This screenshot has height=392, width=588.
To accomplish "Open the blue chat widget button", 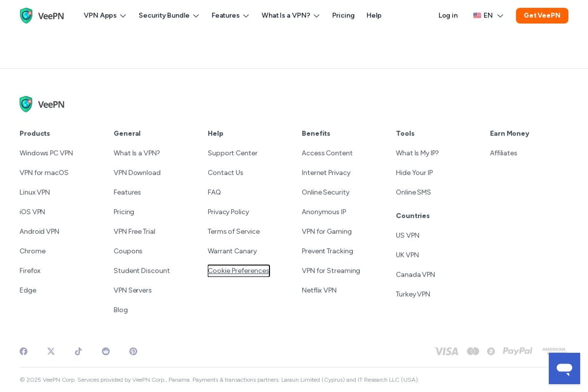I will click(564, 369).
